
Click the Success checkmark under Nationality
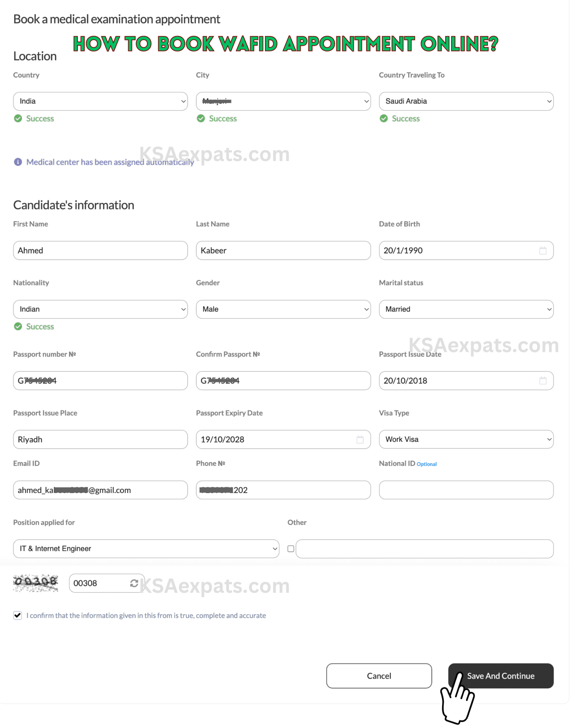tap(18, 326)
